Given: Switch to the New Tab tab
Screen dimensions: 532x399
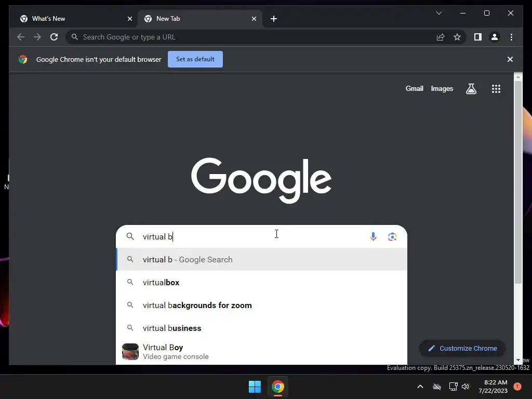Looking at the screenshot, I should 200,19.
